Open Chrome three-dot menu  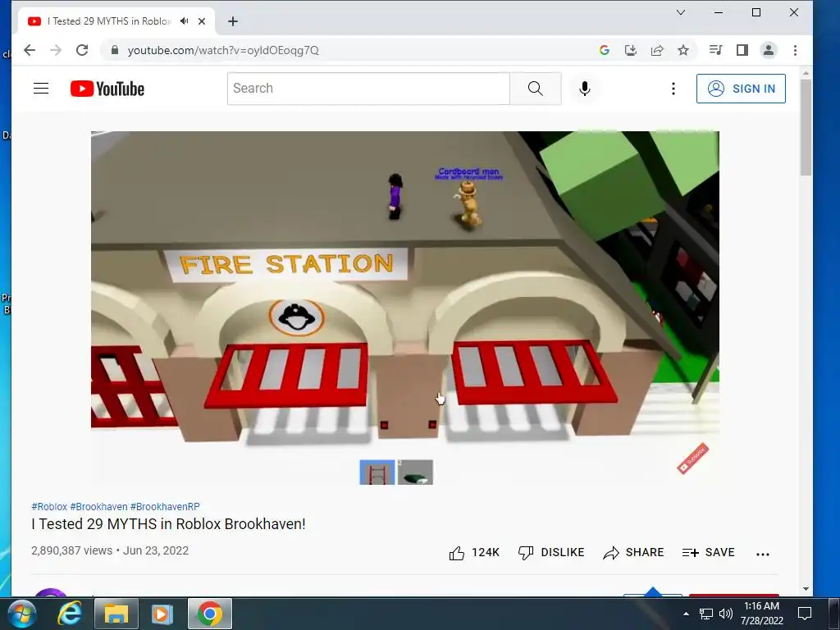[795, 50]
